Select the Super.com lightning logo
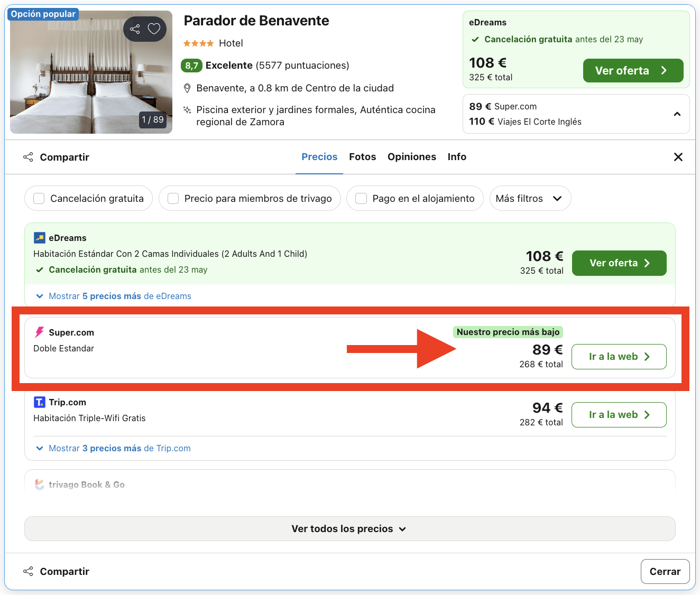The height and width of the screenshot is (595, 700). 39,332
